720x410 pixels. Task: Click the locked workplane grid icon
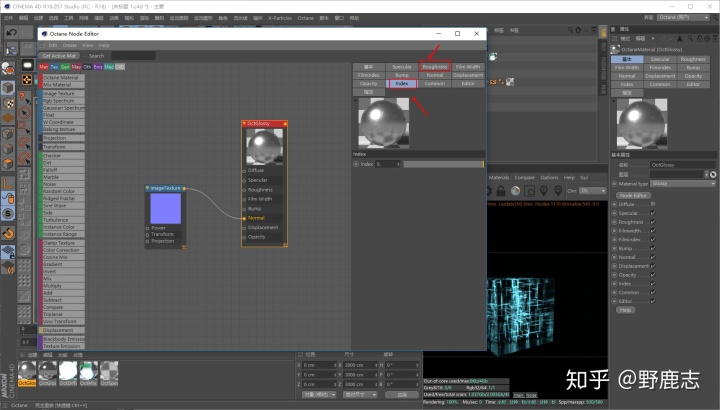8,252
